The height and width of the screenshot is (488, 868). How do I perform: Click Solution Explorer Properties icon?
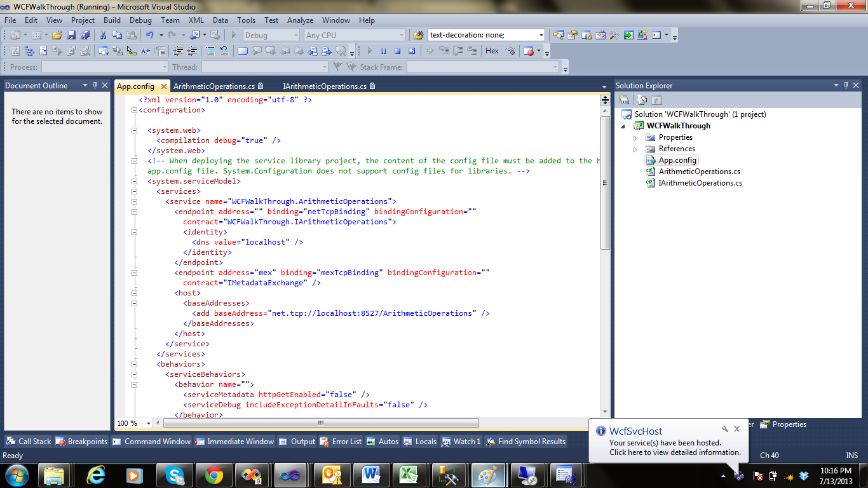click(x=624, y=100)
